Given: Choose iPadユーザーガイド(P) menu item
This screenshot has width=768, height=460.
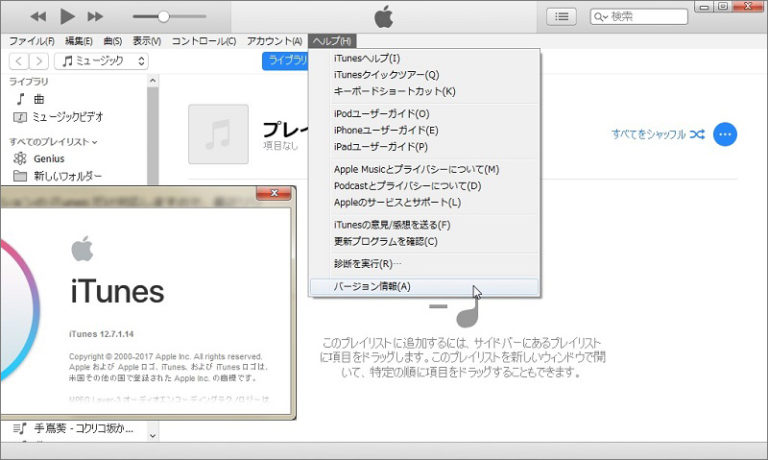Looking at the screenshot, I should 425,147.
